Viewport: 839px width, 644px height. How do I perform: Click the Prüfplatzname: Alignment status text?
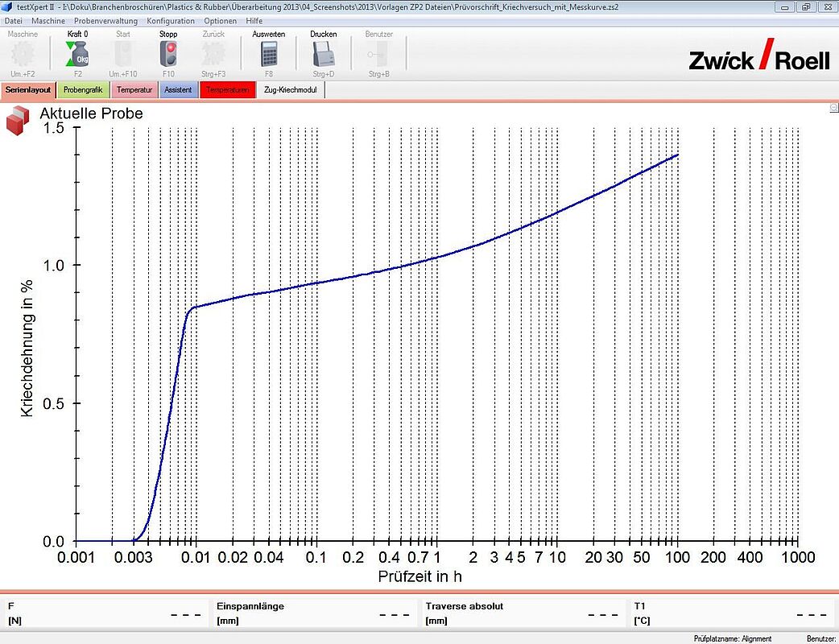733,638
